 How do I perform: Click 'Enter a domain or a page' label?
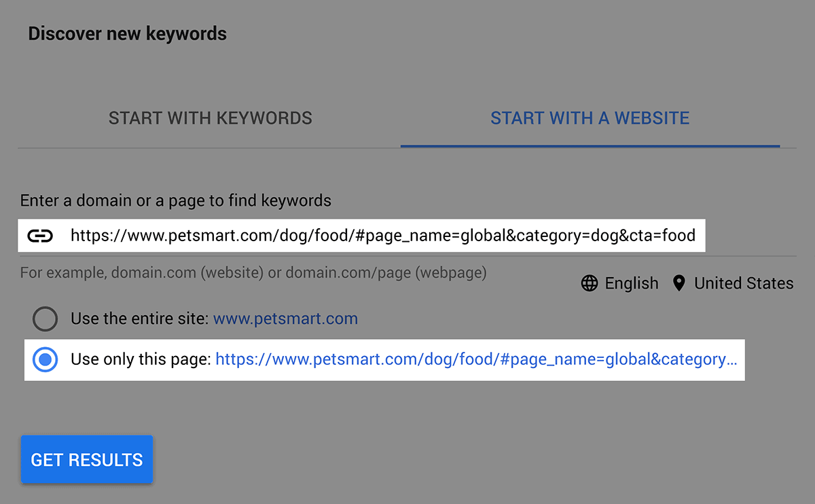(176, 200)
